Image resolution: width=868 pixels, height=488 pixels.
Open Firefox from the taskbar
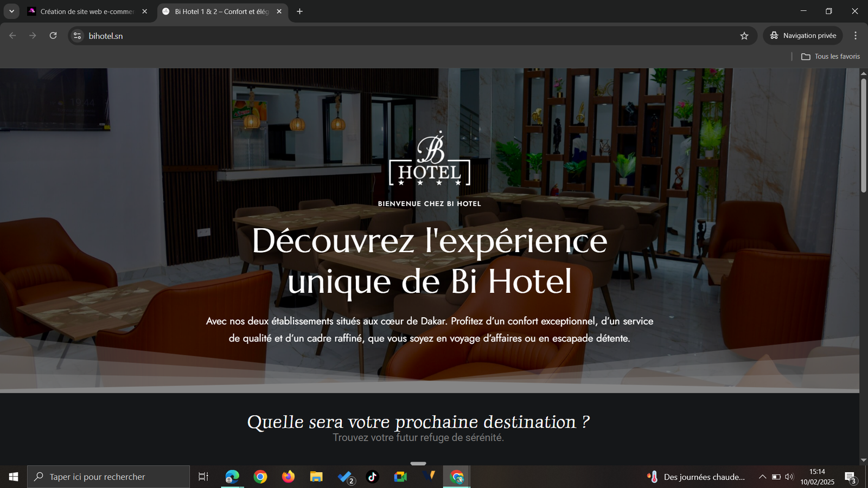tap(288, 477)
